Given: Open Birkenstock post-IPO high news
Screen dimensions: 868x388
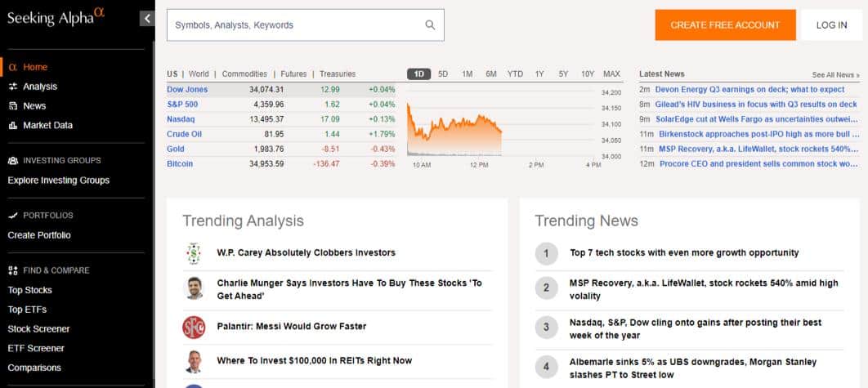Looking at the screenshot, I should pos(759,134).
